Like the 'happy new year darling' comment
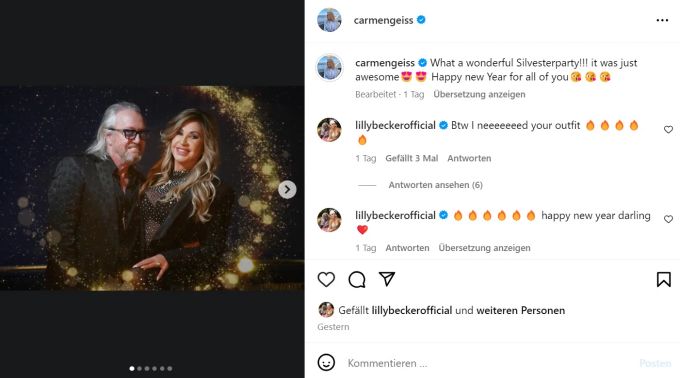 668,219
